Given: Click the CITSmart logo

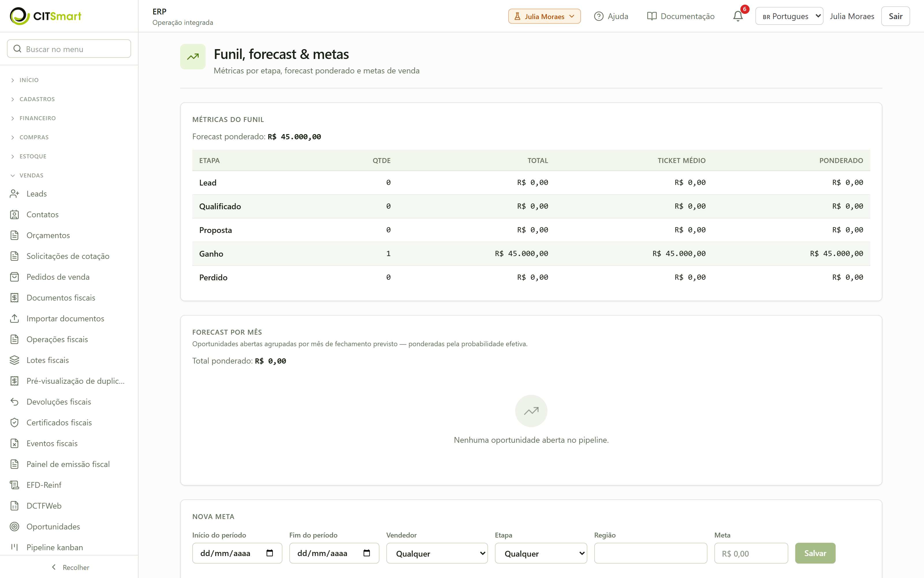Looking at the screenshot, I should (x=45, y=16).
